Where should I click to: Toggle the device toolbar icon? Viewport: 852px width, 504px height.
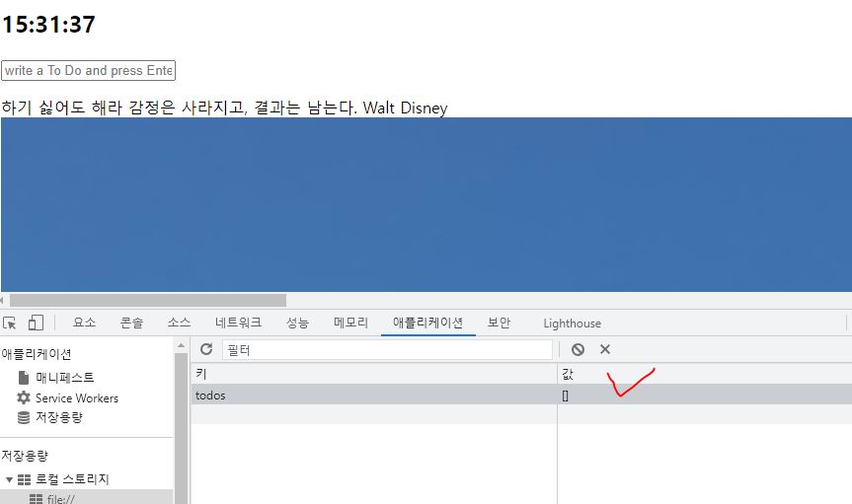point(36,323)
